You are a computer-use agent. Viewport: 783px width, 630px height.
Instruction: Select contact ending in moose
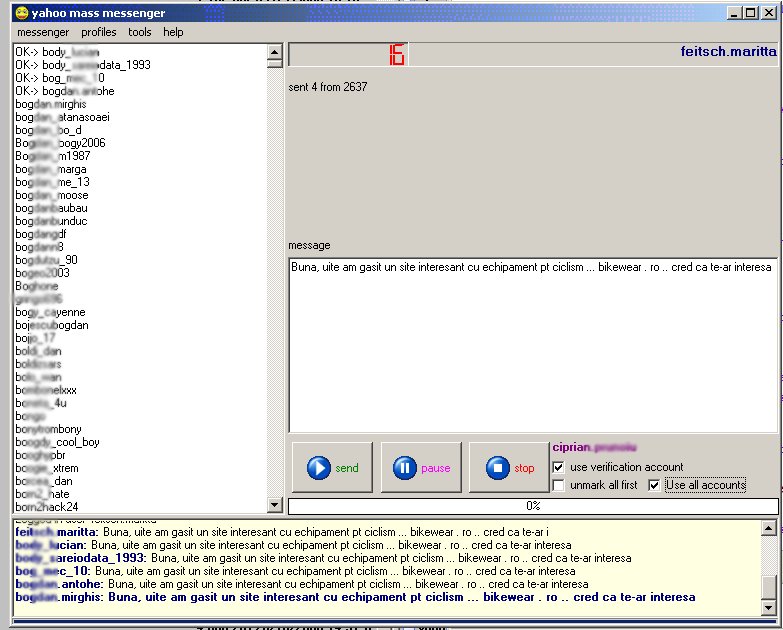pyautogui.click(x=51, y=195)
